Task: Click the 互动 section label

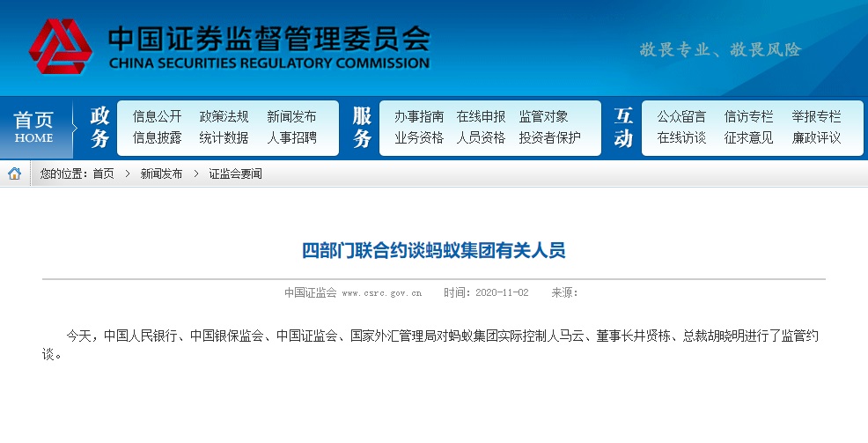Action: click(x=624, y=128)
